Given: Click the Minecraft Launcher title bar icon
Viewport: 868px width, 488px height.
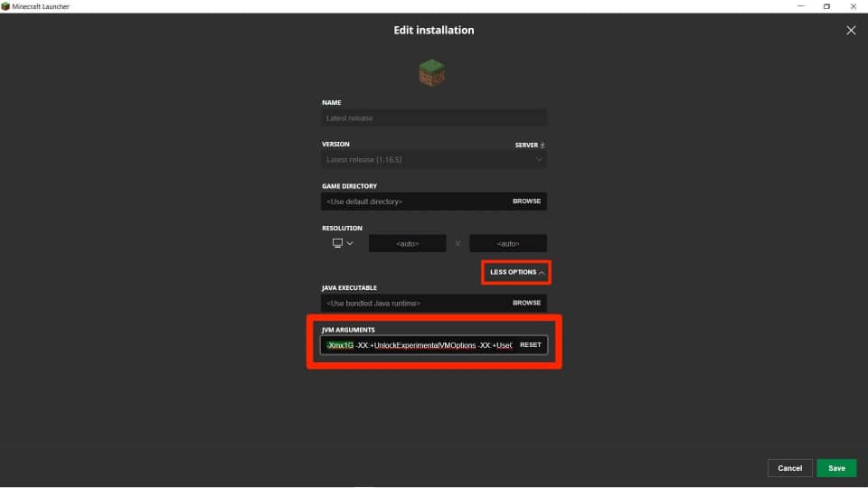Looking at the screenshot, I should coord(5,6).
